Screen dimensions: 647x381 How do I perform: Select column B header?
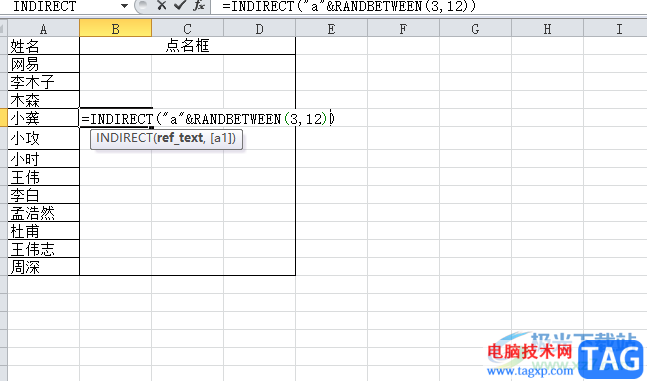116,29
